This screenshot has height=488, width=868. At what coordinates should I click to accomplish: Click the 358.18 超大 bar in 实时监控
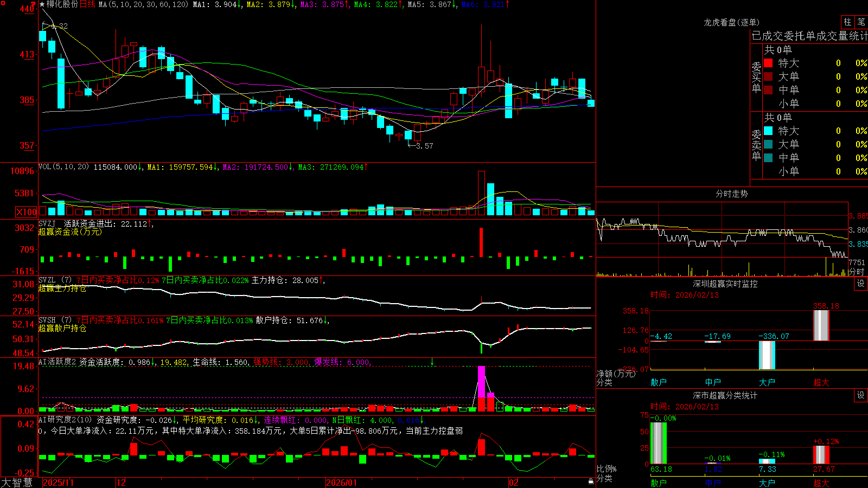pos(821,325)
